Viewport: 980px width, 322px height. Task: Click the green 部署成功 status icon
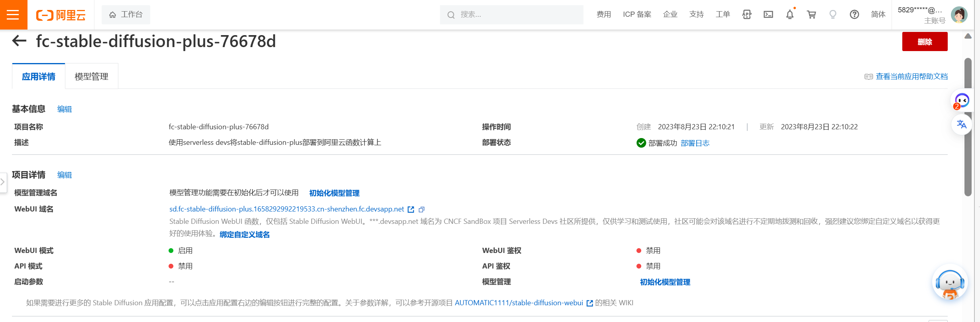tap(641, 143)
